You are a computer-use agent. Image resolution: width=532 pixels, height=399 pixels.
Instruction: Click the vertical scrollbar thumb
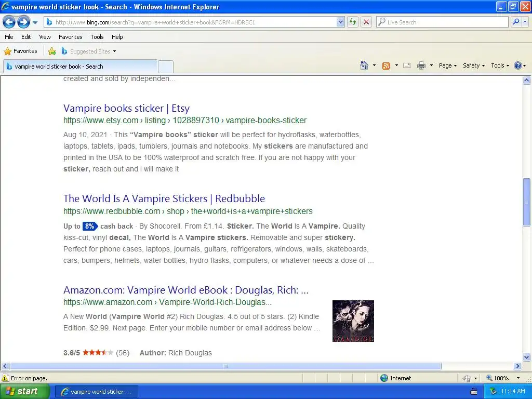(x=527, y=202)
